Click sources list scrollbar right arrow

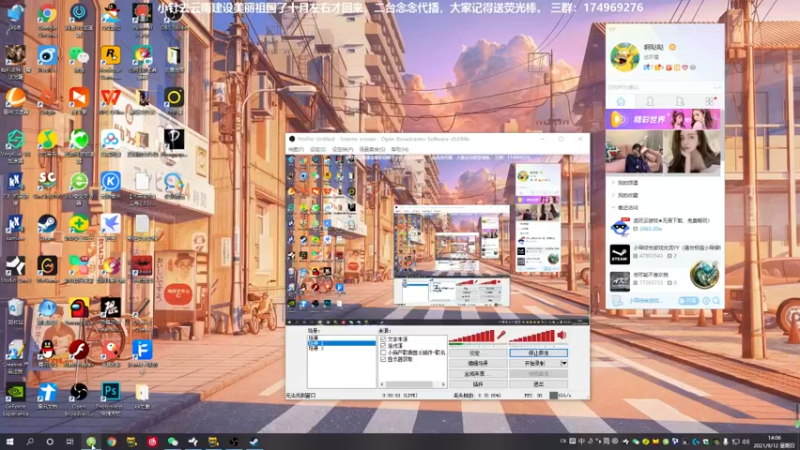point(443,384)
